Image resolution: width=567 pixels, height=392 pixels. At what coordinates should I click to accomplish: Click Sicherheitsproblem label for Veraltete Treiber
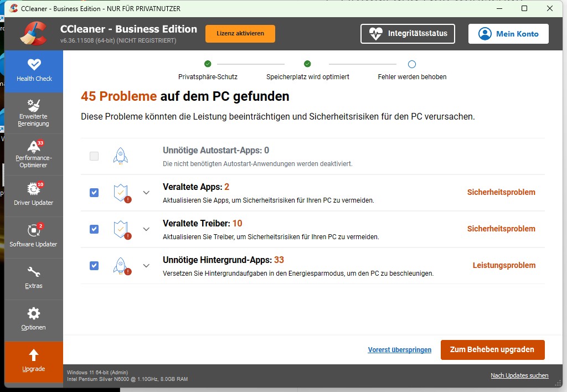click(501, 229)
